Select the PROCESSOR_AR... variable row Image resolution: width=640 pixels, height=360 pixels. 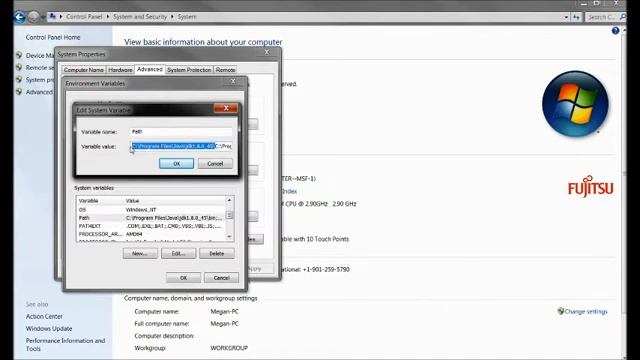point(151,234)
